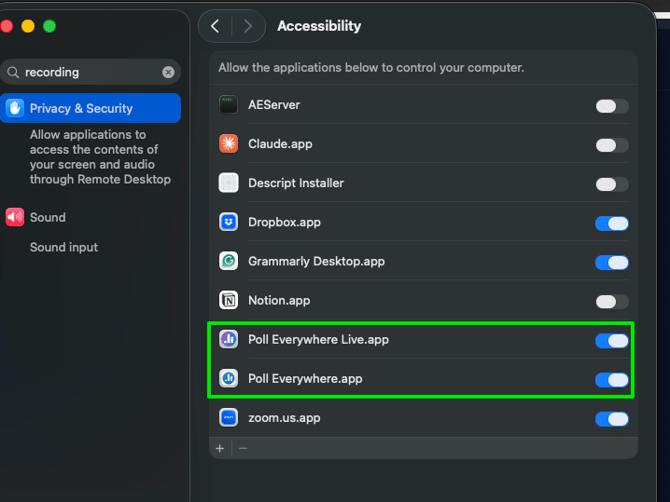Click the Poll Everywhere.app icon
Image resolution: width=670 pixels, height=502 pixels.
point(229,379)
